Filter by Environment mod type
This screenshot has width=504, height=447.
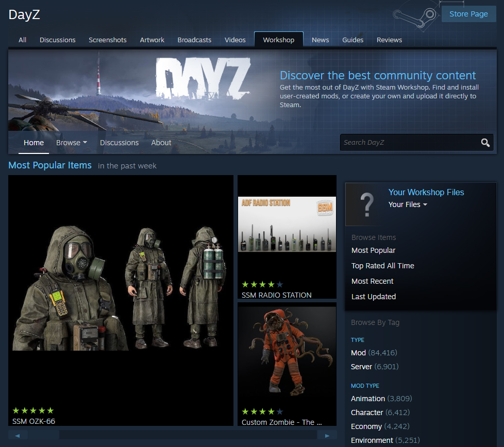click(x=385, y=440)
